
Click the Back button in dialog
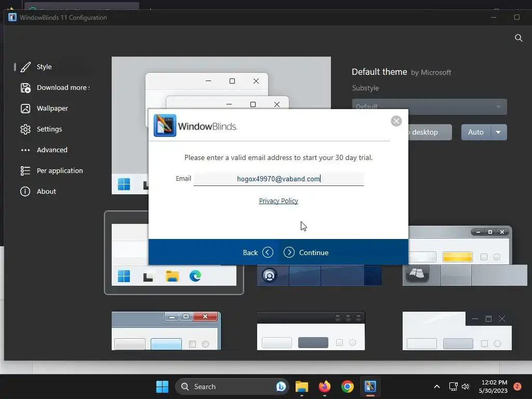point(258,252)
